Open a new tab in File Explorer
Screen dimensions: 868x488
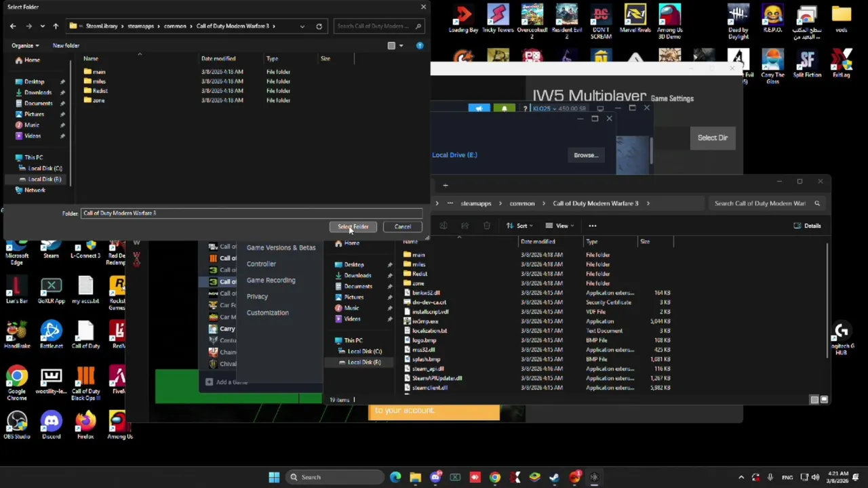pos(446,185)
